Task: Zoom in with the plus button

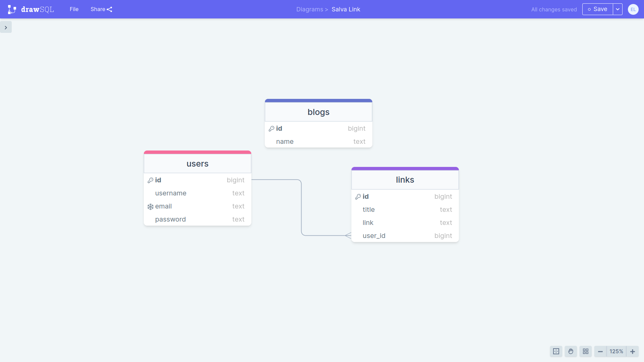Action: tap(632, 351)
